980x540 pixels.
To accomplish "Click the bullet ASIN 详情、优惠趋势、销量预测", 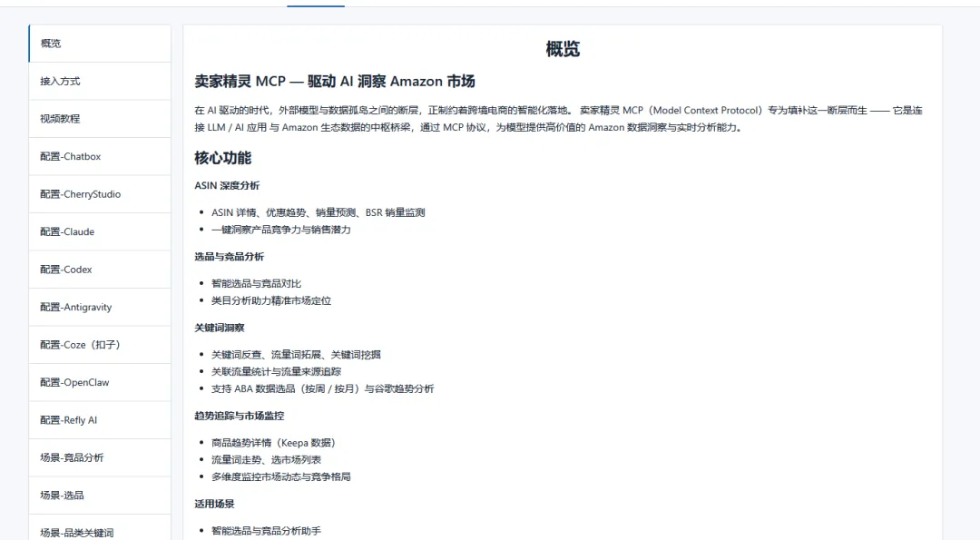I will pos(318,212).
